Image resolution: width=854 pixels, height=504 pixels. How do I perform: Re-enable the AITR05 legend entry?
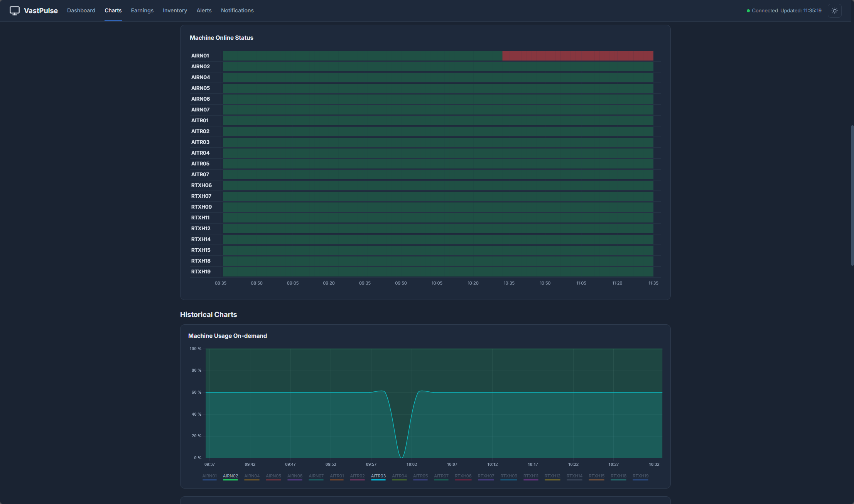tap(420, 476)
